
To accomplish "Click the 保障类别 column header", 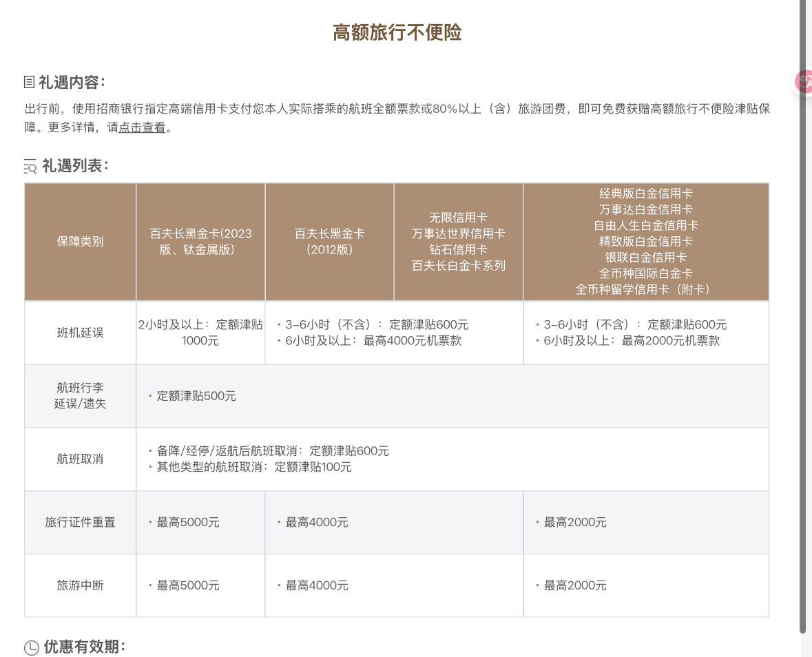I will [81, 241].
